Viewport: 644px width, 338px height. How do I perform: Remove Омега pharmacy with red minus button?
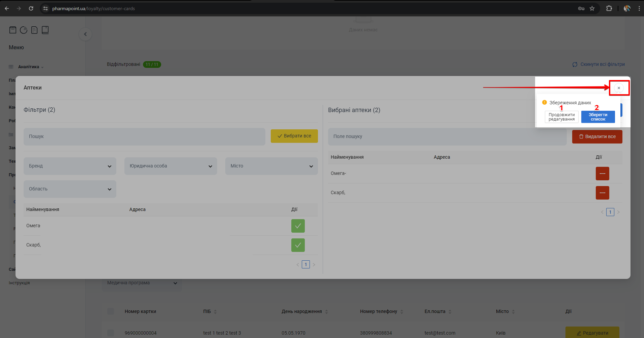pos(602,174)
